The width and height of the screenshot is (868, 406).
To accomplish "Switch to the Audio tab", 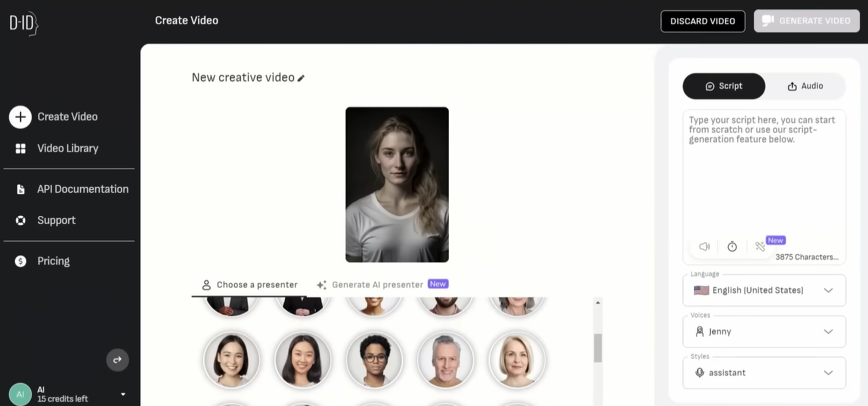I will tap(805, 86).
